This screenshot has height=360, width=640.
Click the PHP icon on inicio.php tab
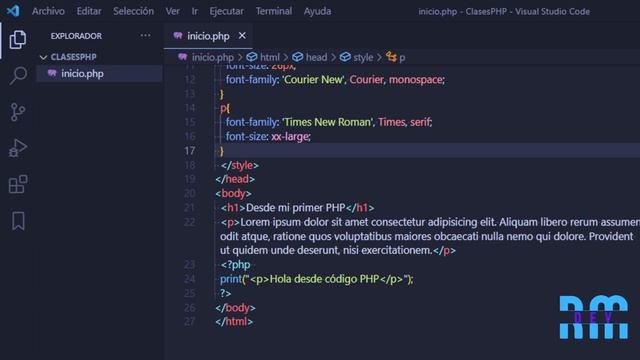178,36
